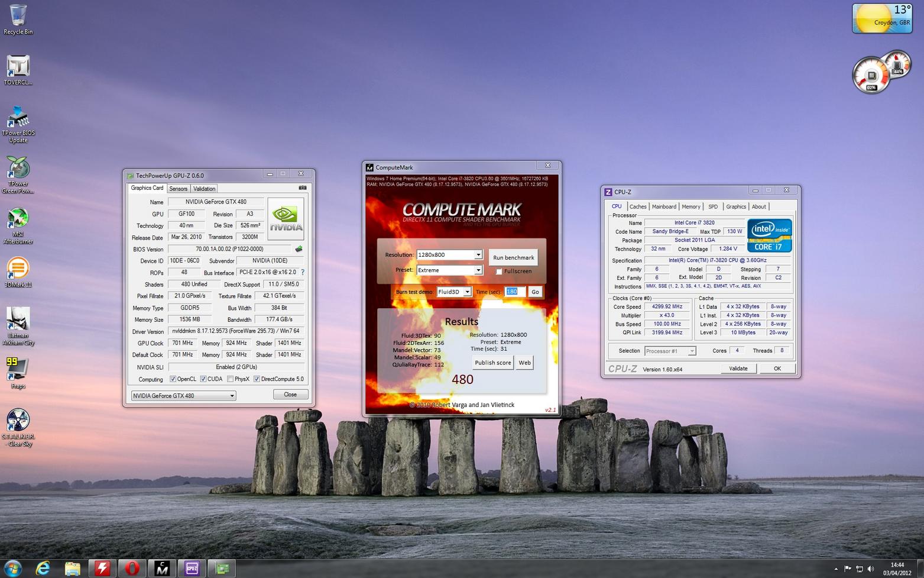Screen dimensions: 924x578
Task: Launch Batman Arkham City shortcut
Action: point(18,326)
